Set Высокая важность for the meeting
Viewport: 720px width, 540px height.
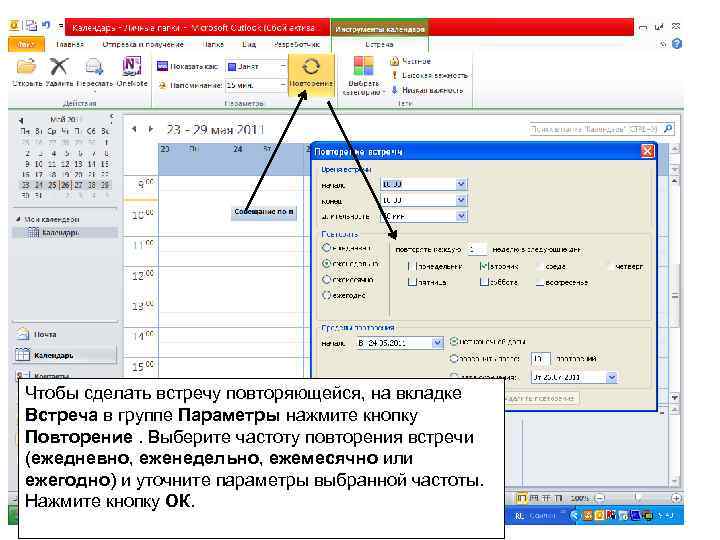point(429,75)
